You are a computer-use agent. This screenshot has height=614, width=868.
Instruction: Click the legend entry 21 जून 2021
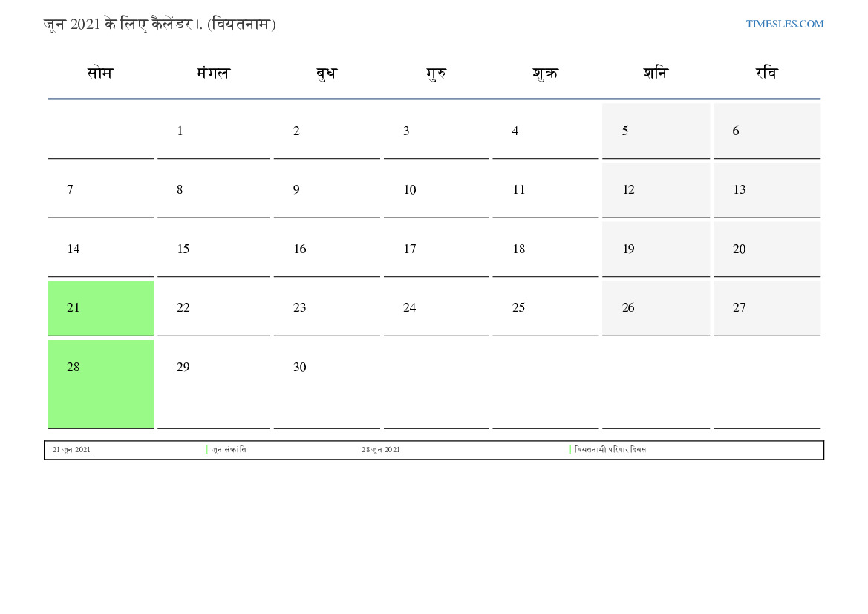click(71, 450)
